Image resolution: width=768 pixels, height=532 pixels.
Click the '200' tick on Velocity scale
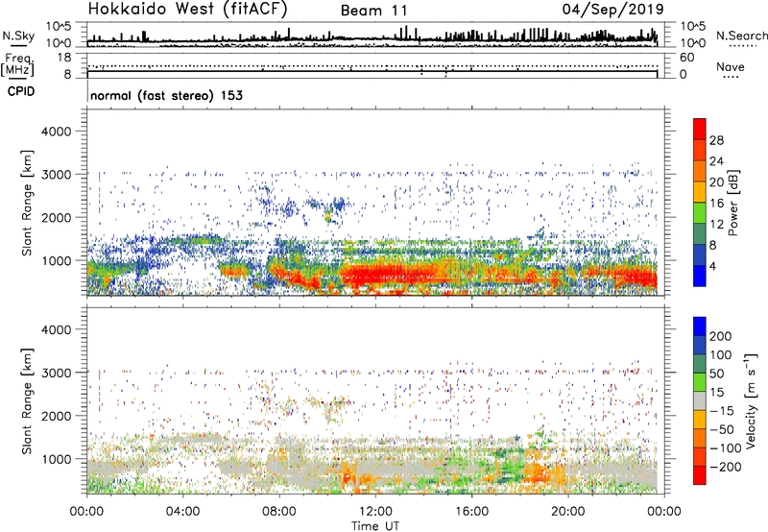tap(721, 336)
